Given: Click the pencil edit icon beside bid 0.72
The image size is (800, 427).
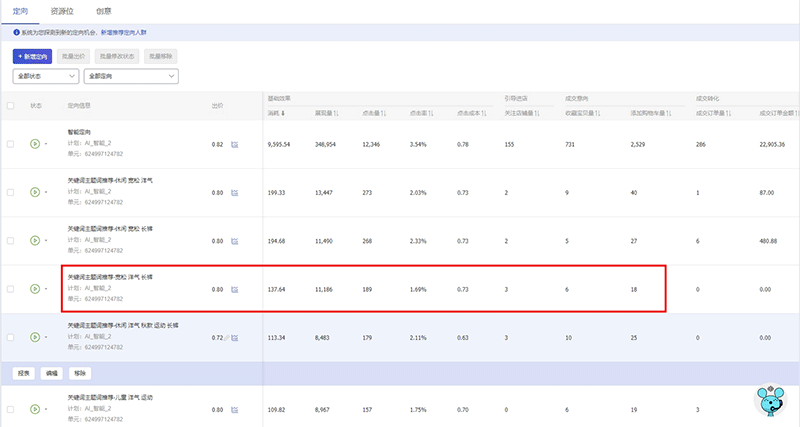Looking at the screenshot, I should click(228, 338).
